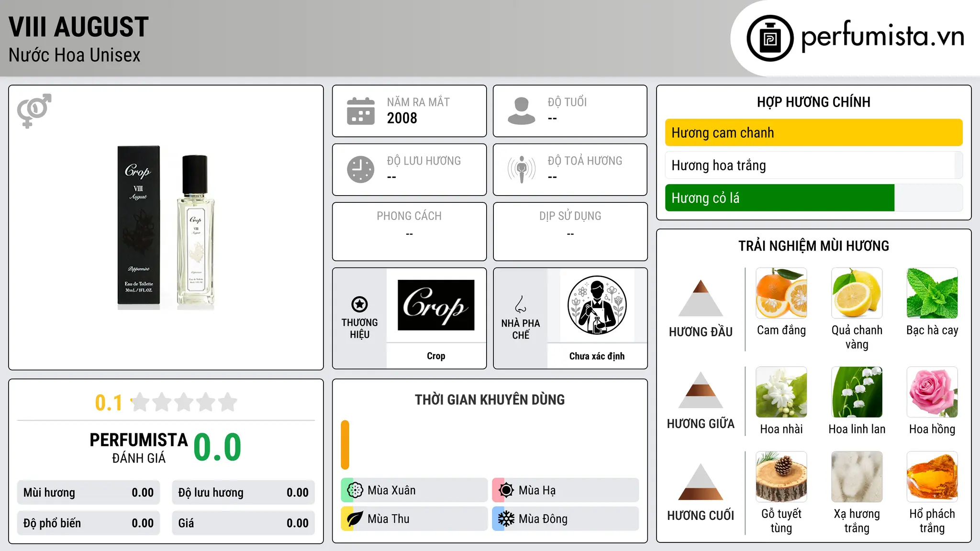
Task: Open the Gỗ tuyết tùng cedarwood image
Action: 781,477
